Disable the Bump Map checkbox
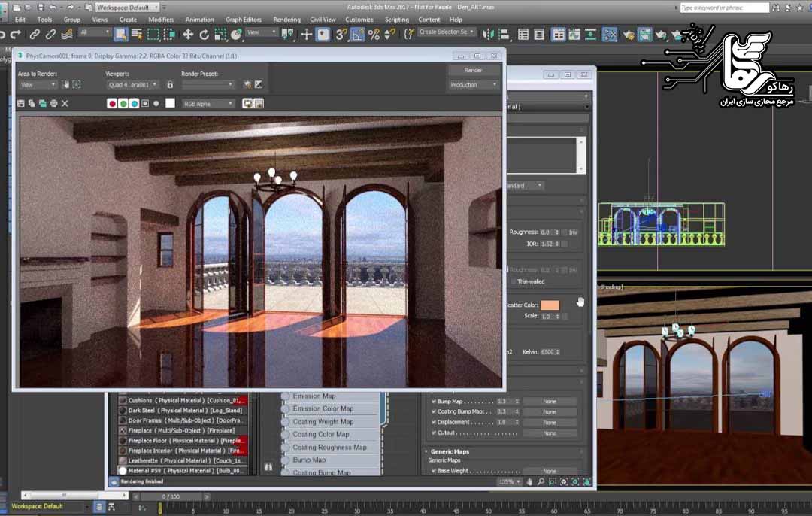The height and width of the screenshot is (516, 812). pyautogui.click(x=434, y=402)
